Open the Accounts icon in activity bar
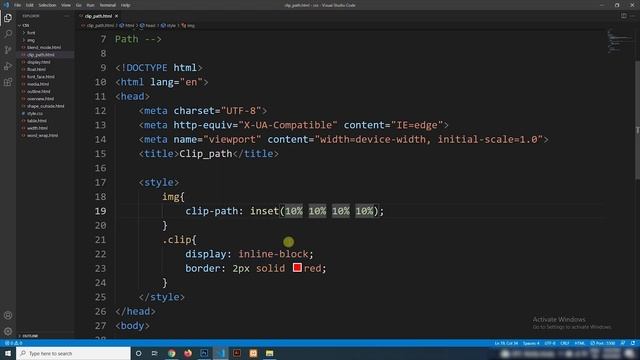 8,315
